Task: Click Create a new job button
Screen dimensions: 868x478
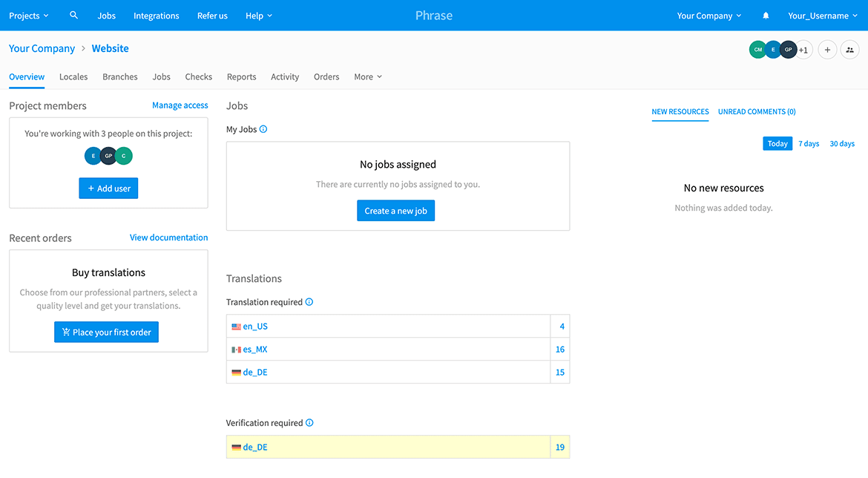Action: click(x=396, y=211)
